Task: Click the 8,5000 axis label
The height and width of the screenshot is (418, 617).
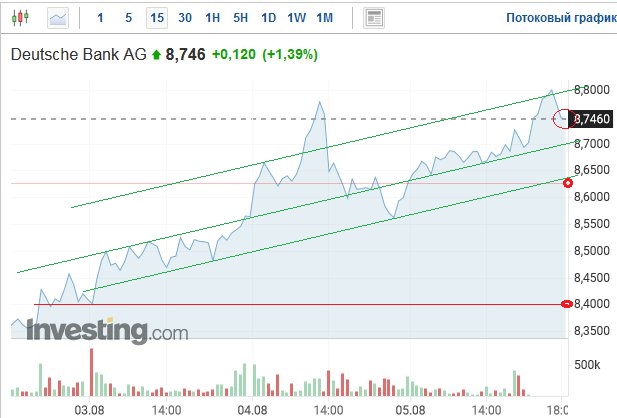Action: point(592,250)
